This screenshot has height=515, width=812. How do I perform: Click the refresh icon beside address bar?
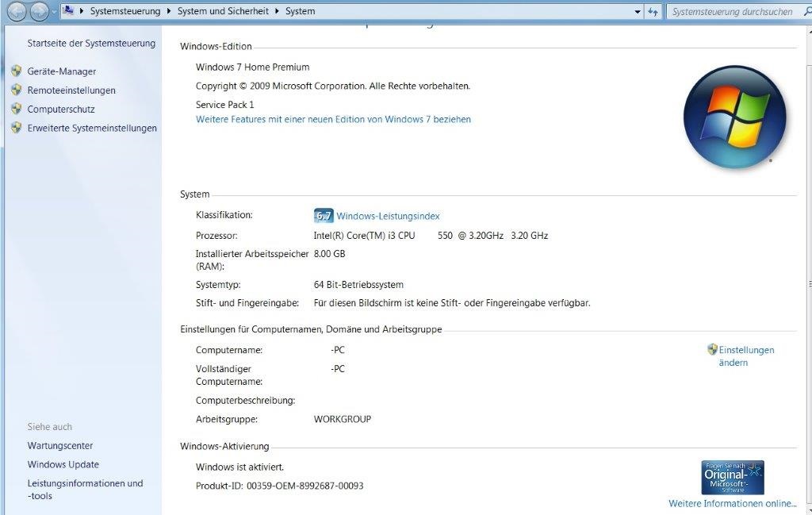pos(653,12)
